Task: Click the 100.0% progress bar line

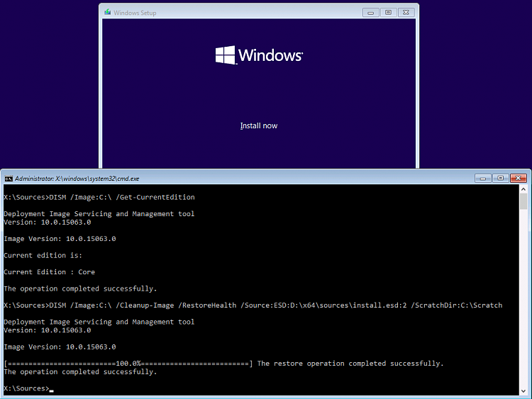Action: [x=128, y=364]
